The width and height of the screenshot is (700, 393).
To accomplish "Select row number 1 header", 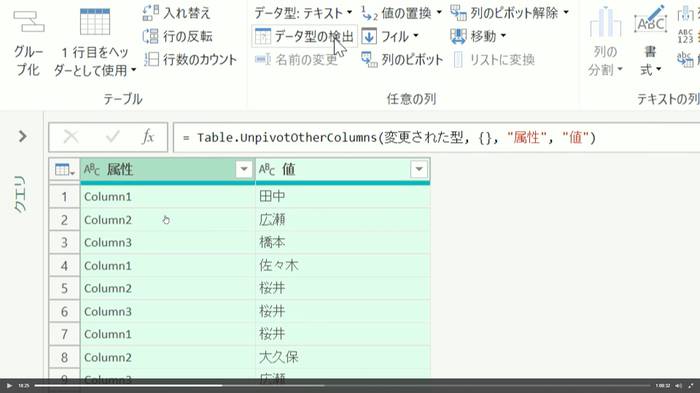I will [x=64, y=197].
